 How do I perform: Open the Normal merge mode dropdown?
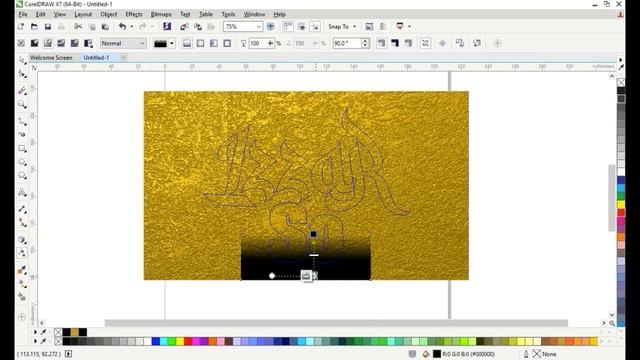point(123,43)
